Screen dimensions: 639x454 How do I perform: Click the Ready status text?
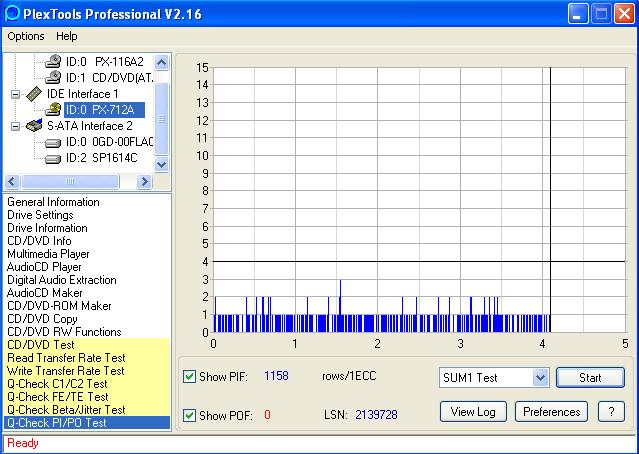tap(23, 443)
